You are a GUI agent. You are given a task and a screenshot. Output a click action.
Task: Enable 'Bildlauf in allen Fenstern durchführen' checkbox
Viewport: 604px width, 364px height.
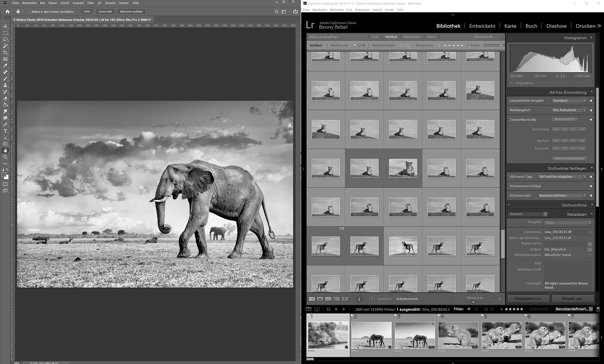tap(29, 12)
